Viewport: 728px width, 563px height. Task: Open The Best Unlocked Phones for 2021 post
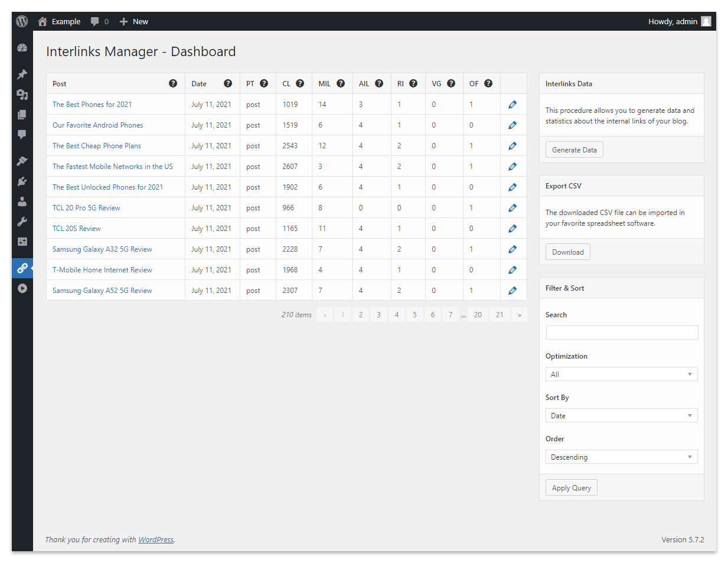pos(107,187)
